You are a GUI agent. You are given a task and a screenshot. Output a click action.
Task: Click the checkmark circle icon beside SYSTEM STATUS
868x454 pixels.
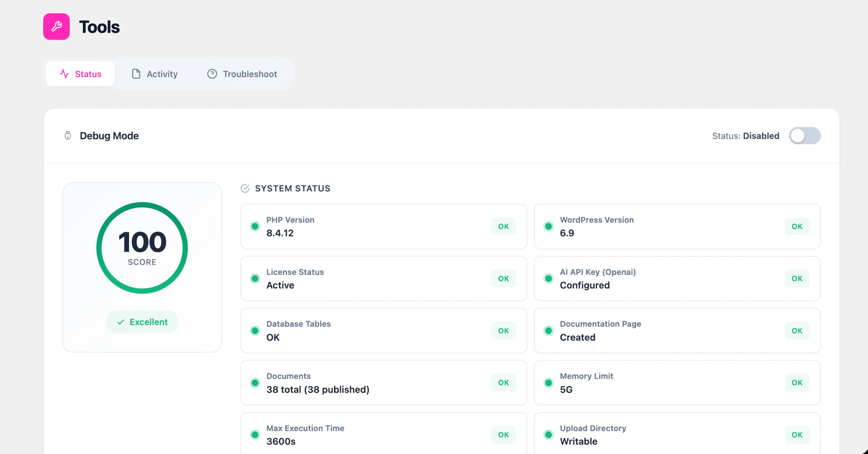click(x=245, y=189)
